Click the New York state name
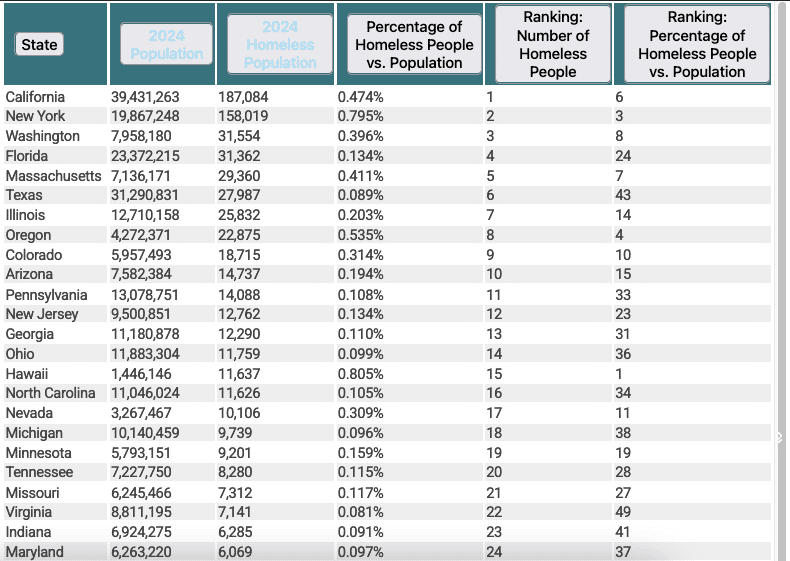The image size is (790, 561). coord(35,117)
